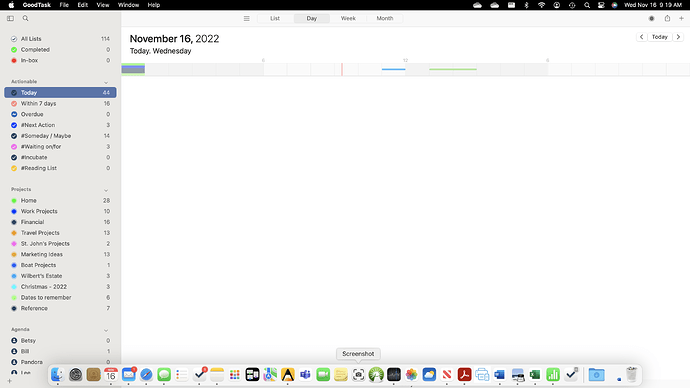Click the round settings dot icon in toolbar
Screen dimensions: 690x388
pyautogui.click(x=652, y=18)
